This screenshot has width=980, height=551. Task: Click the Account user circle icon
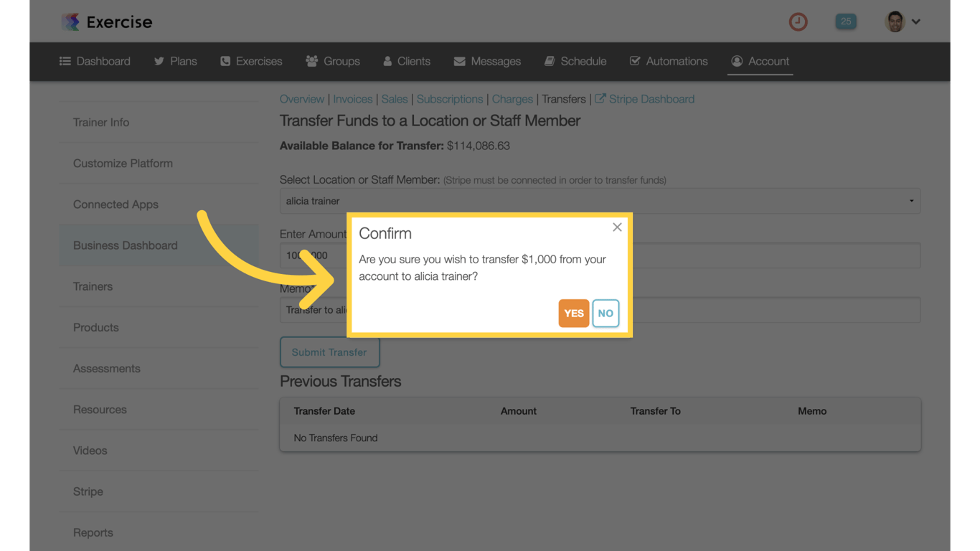coord(737,61)
